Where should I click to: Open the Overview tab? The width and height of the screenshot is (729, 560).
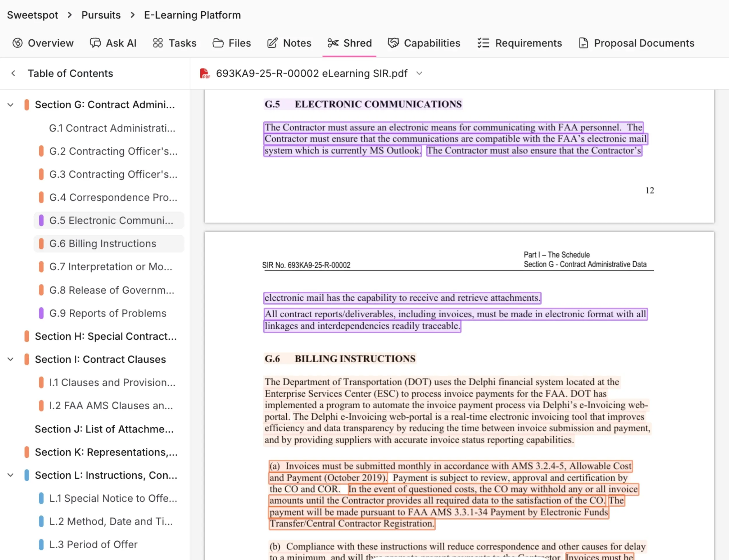click(x=43, y=43)
